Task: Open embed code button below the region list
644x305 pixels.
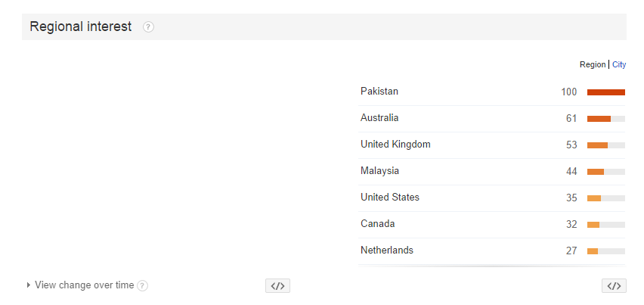Action: pyautogui.click(x=614, y=285)
